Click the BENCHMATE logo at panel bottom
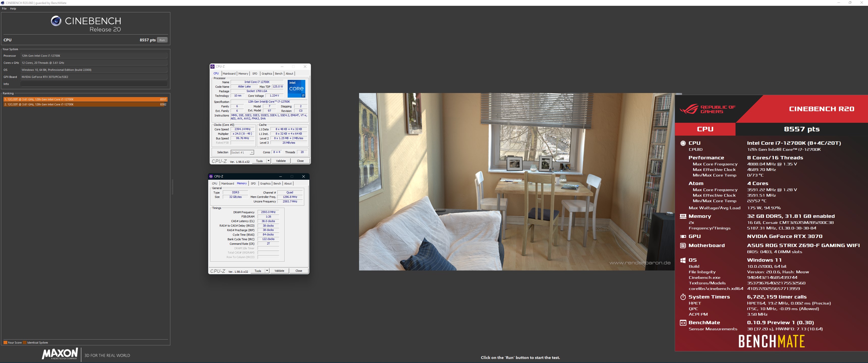 coord(771,342)
